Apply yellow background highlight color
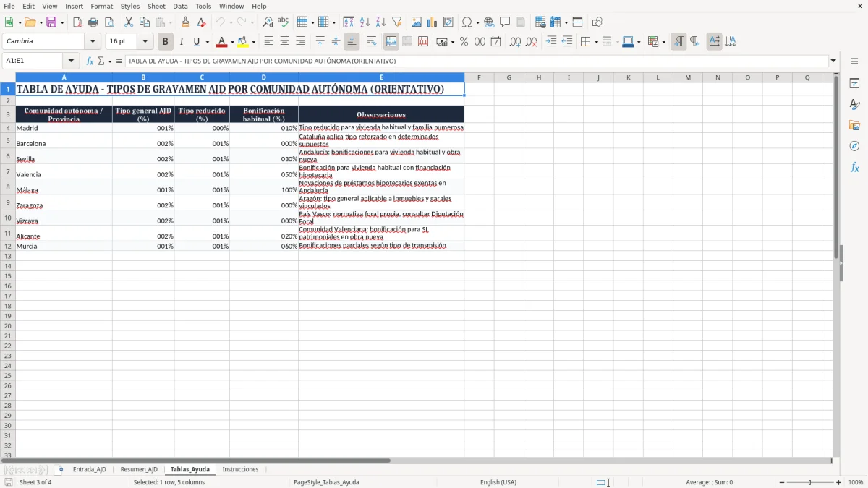Image resolution: width=868 pixels, height=488 pixels. tap(243, 42)
